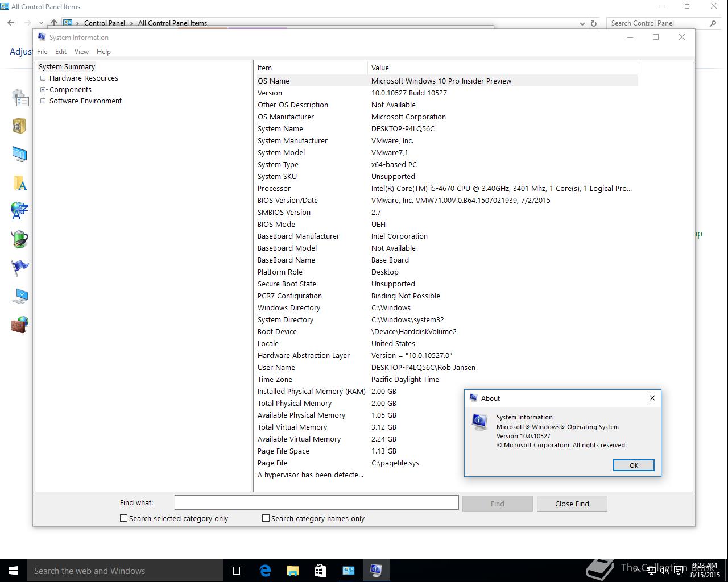Select the Time Zone row

click(x=446, y=379)
